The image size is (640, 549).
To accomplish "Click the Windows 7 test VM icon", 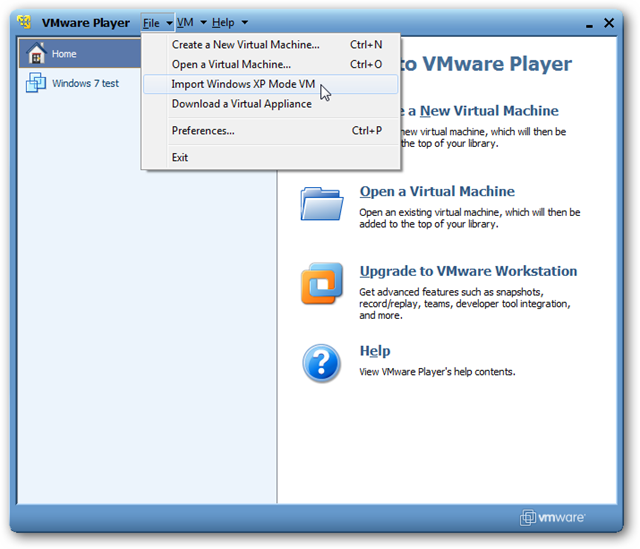I will [36, 83].
